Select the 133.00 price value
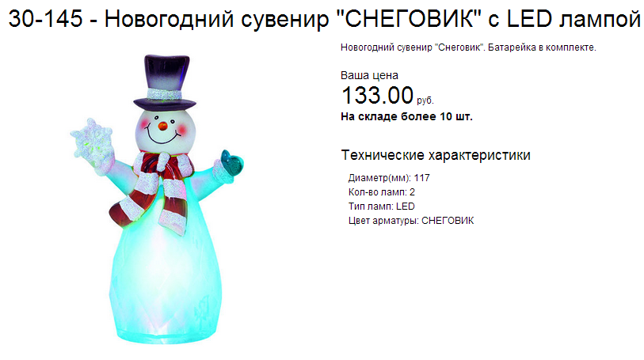644x360 pixels. click(x=377, y=95)
